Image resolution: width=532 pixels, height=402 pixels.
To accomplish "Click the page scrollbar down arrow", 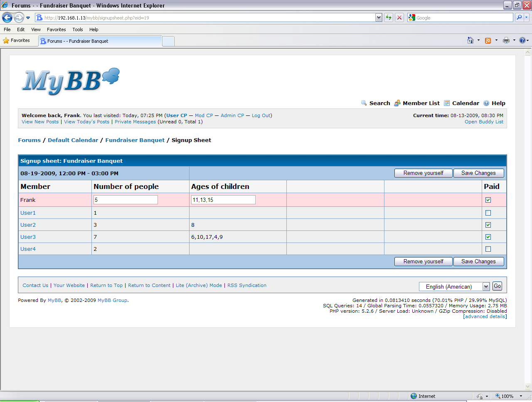I will click(x=528, y=387).
